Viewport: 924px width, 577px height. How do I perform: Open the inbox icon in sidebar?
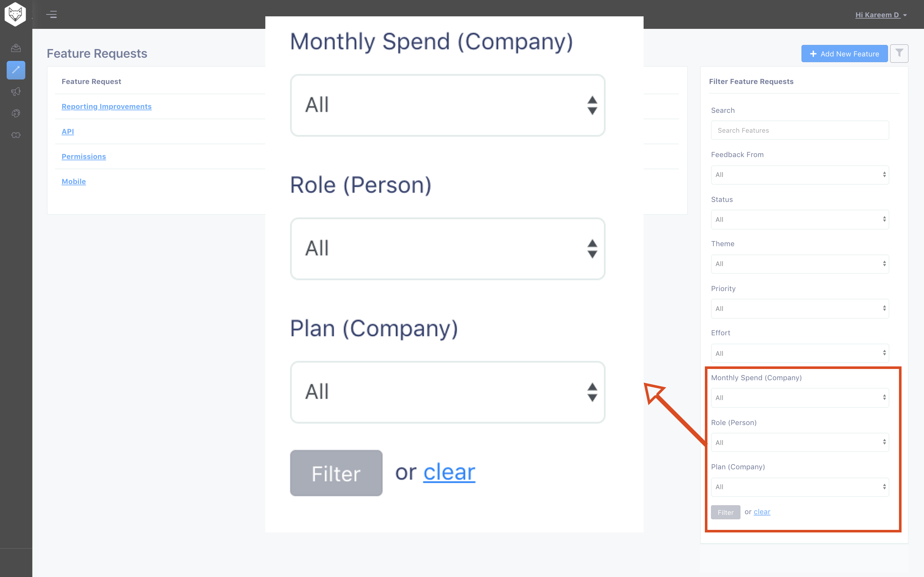coord(16,48)
